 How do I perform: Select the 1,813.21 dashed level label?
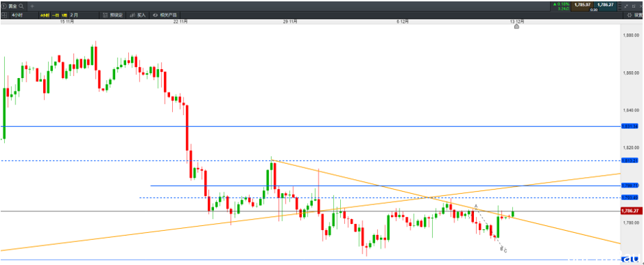[629, 160]
